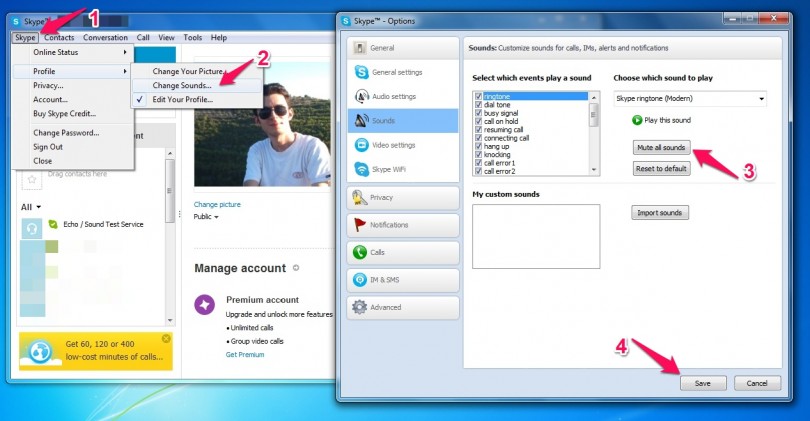Open Calls section green phone icon
810x421 pixels.
click(x=360, y=252)
